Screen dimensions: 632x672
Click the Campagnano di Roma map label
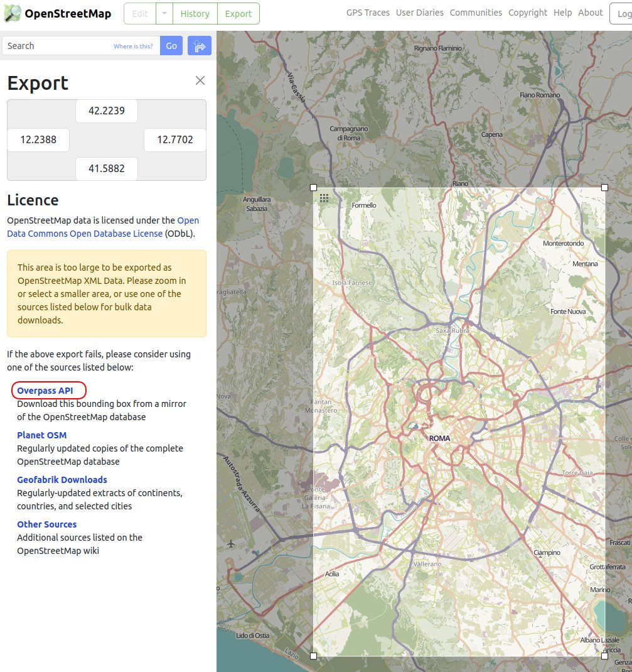pos(349,133)
